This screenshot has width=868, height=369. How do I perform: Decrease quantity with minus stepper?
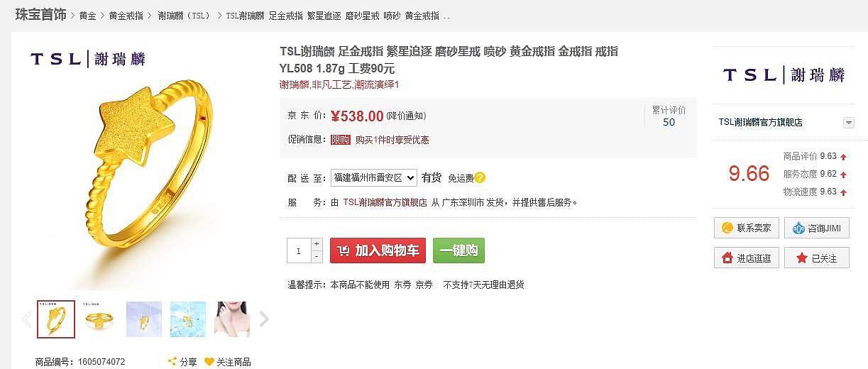coord(317,257)
